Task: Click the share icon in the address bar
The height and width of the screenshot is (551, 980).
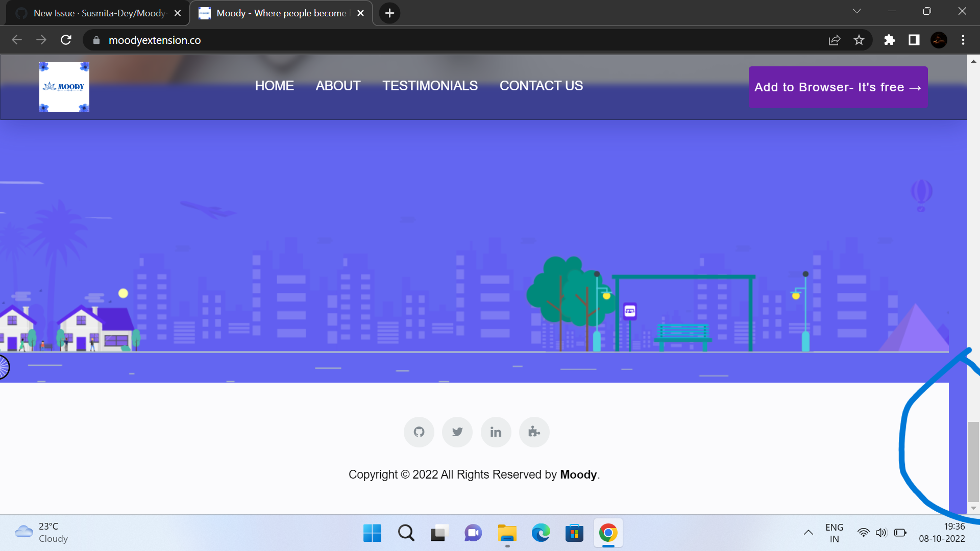Action: click(x=834, y=40)
